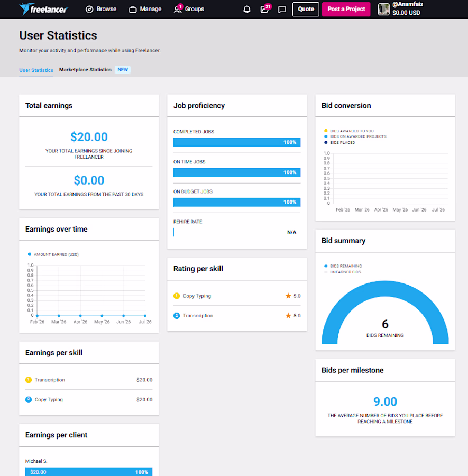This screenshot has width=468, height=476.
Task: Click Copy Typing in Earnings per skill
Action: 49,400
